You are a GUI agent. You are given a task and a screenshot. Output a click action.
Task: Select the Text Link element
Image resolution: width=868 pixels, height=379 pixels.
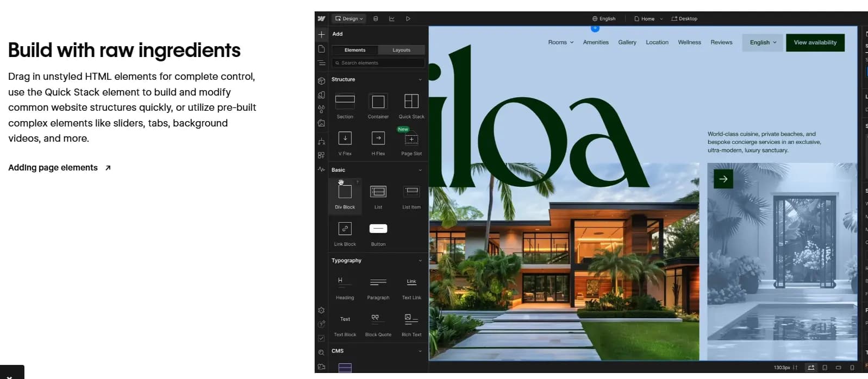coord(411,287)
